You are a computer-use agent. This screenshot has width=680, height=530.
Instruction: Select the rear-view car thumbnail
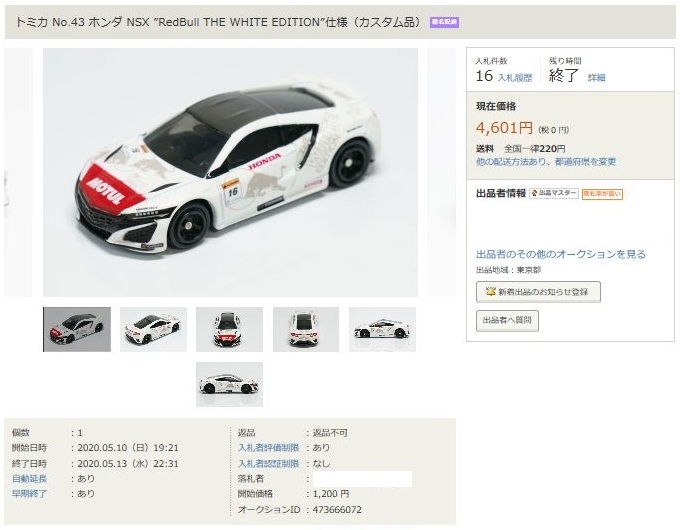pos(306,329)
